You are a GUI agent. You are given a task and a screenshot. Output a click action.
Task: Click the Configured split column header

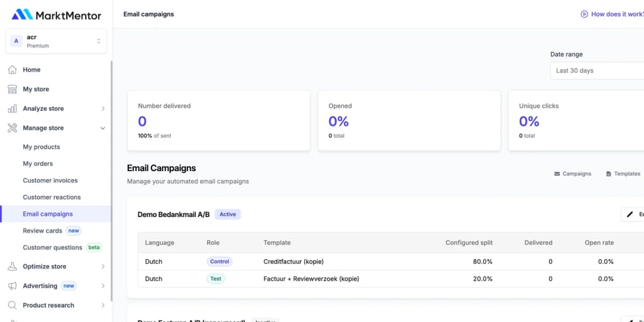(x=469, y=243)
